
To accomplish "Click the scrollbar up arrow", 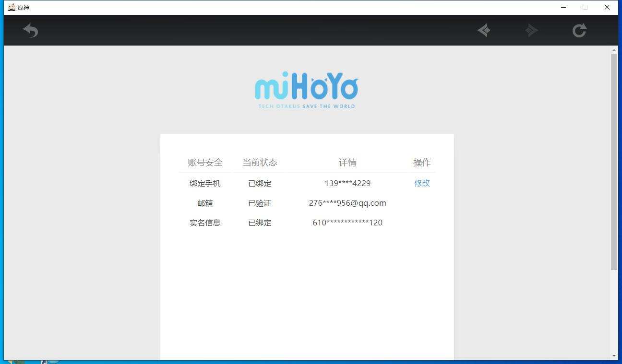I will point(614,49).
